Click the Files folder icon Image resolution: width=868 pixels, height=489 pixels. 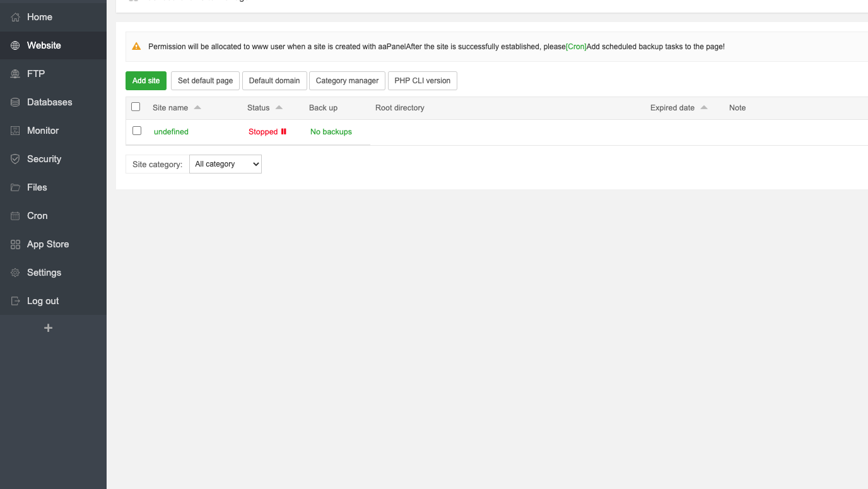[15, 187]
